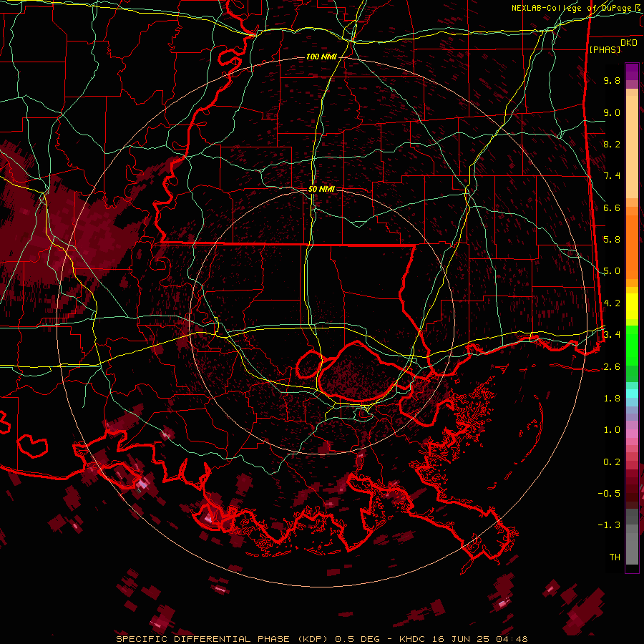Click the [PHAS] label above the color scale
Viewport: 644px width, 644px height.
[x=605, y=50]
